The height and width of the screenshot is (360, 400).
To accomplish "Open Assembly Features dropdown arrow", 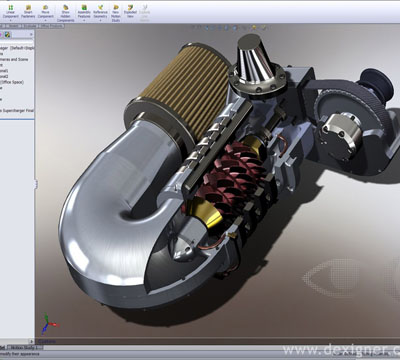I will (84, 20).
